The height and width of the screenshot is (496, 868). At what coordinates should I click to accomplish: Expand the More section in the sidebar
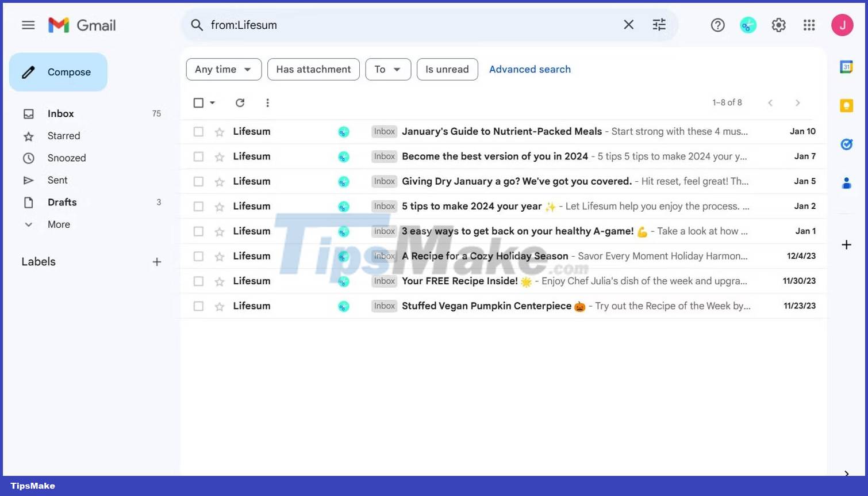(59, 224)
